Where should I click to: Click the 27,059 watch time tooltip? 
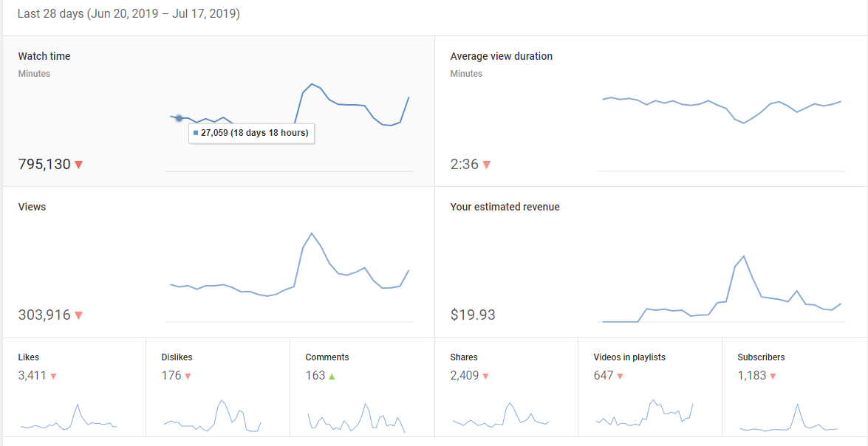(252, 133)
